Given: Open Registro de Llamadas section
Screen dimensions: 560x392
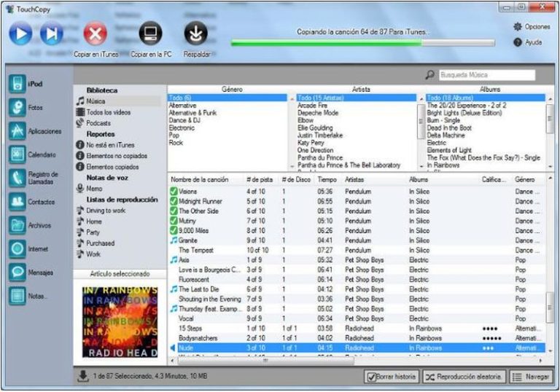Looking at the screenshot, I should 18,178.
